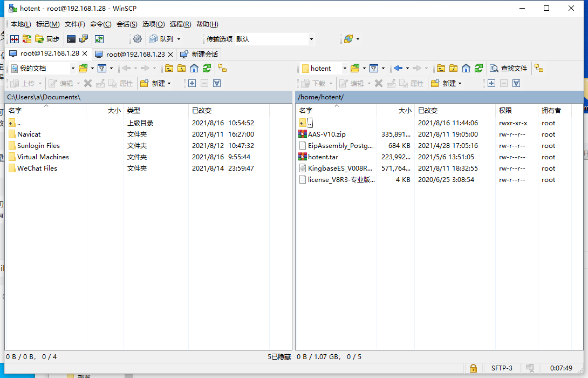Click local panel filter funnel icon
This screenshot has height=378, width=588.
(x=102, y=69)
